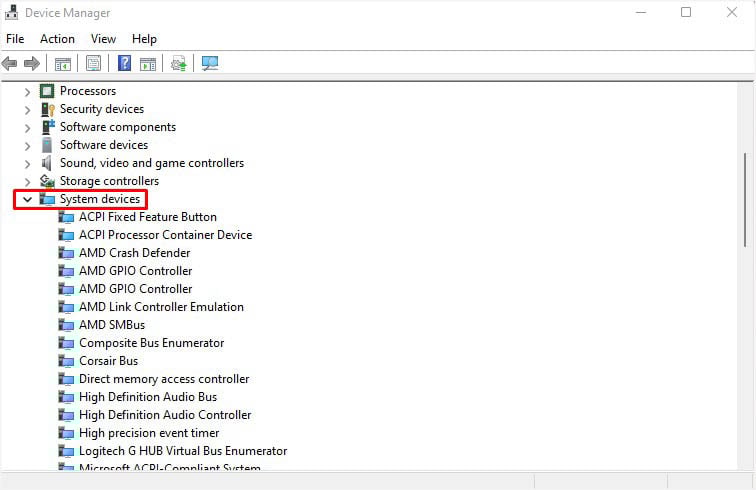Expand Sound, video and game controllers
756x490 pixels.
[27, 164]
